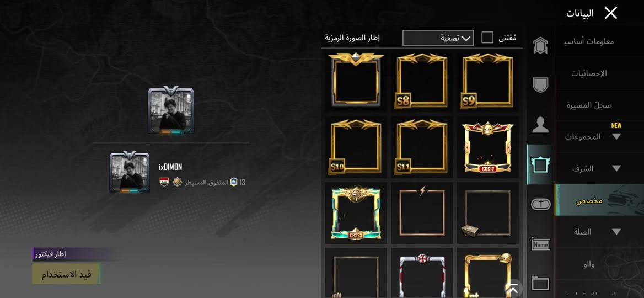Open the avatar frame category icon
Viewport: 644px width, 298px height.
click(x=540, y=165)
